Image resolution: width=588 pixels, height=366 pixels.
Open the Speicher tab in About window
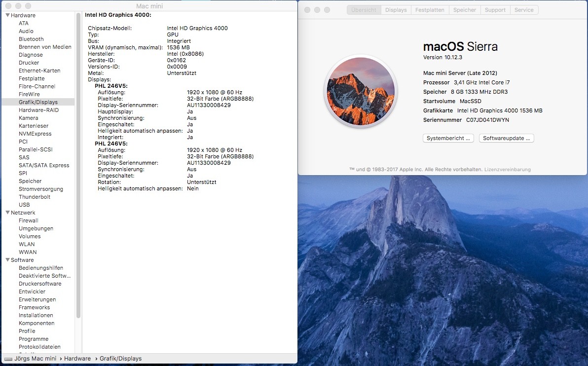(x=465, y=10)
